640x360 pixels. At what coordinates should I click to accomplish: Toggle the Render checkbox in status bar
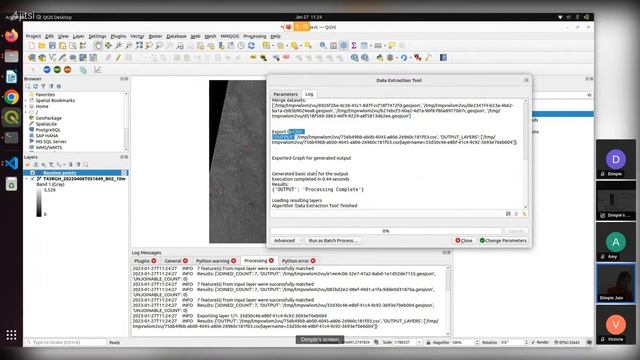click(533, 342)
